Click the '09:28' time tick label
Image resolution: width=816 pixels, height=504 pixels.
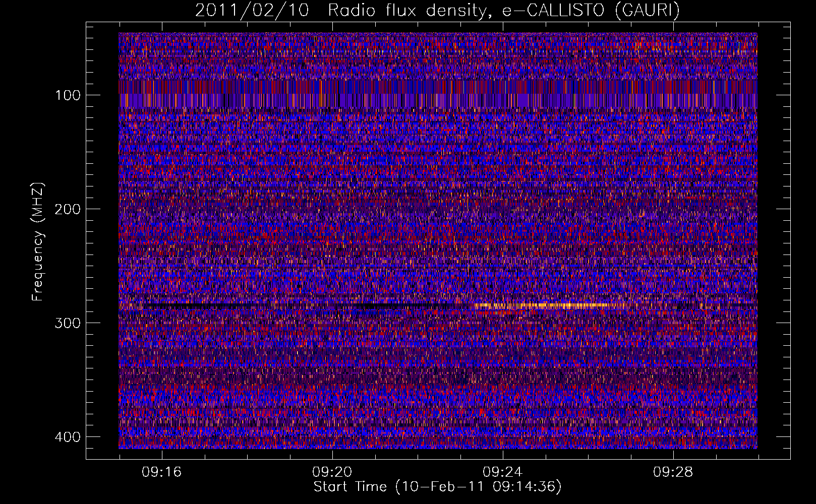673,472
